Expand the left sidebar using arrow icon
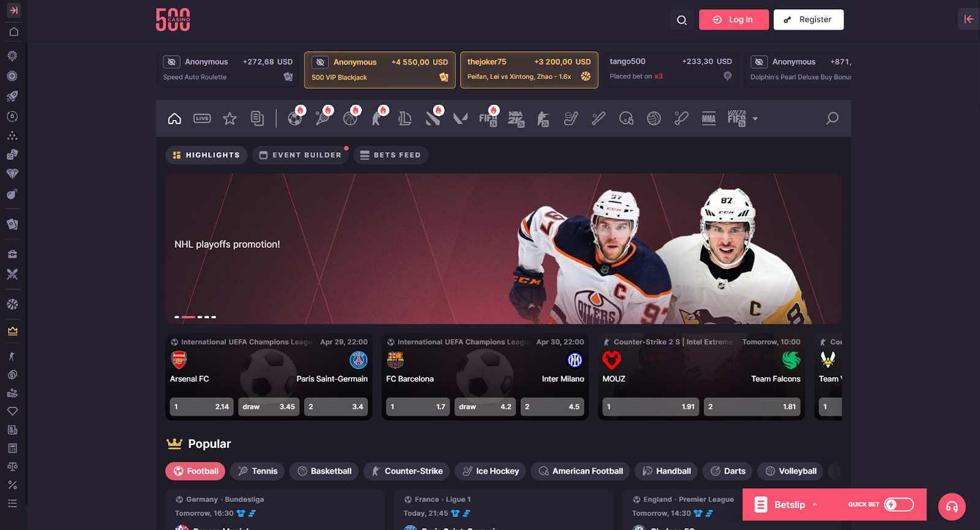The image size is (980, 530). [13, 10]
